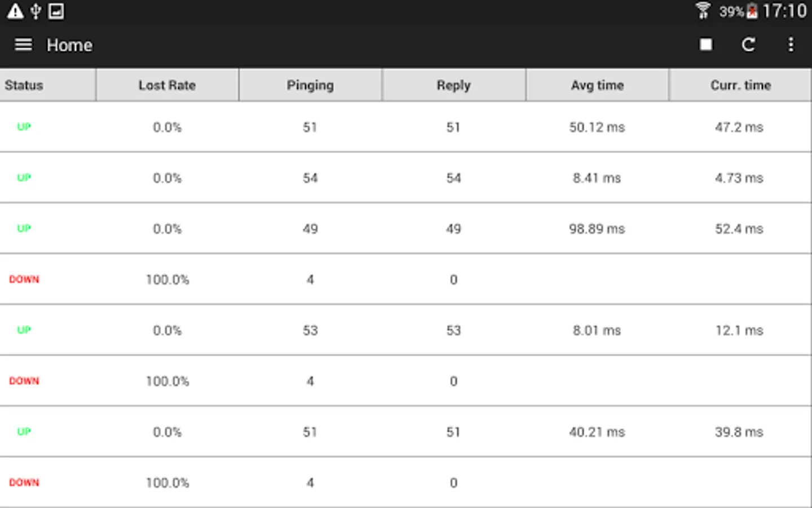Click the Status column header
Screen dimensions: 812x508
(24, 85)
